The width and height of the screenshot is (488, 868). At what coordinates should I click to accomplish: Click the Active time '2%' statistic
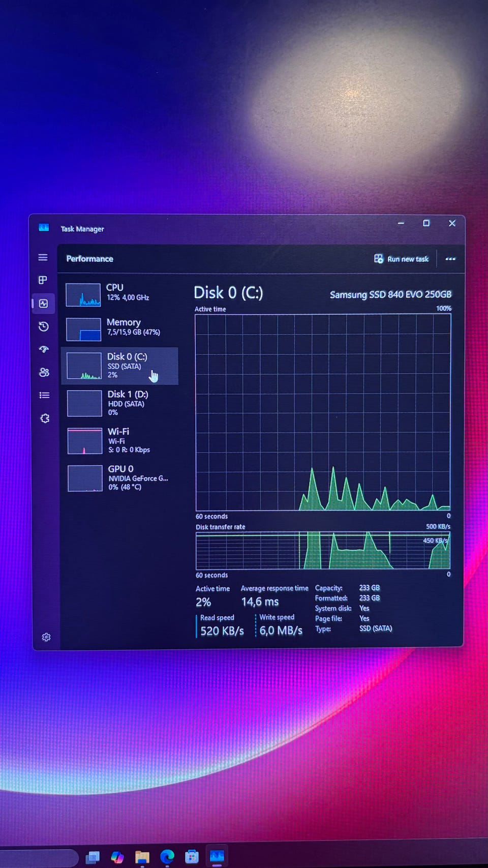(203, 602)
